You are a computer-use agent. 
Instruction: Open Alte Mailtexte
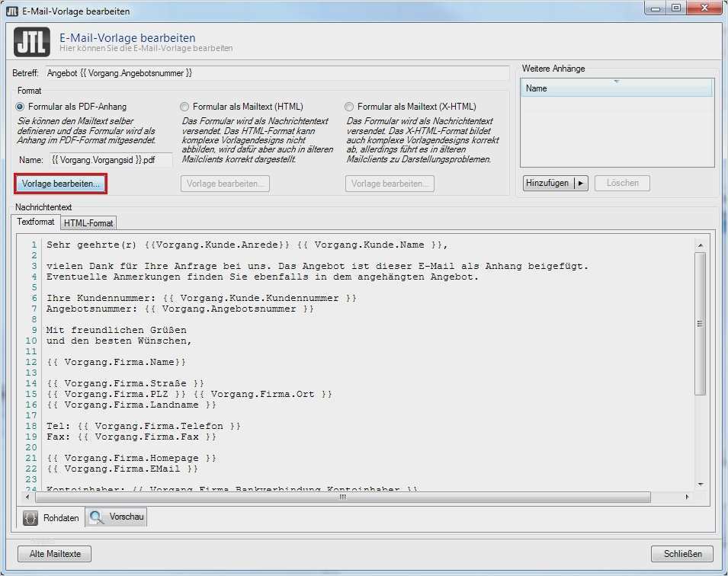(55, 554)
